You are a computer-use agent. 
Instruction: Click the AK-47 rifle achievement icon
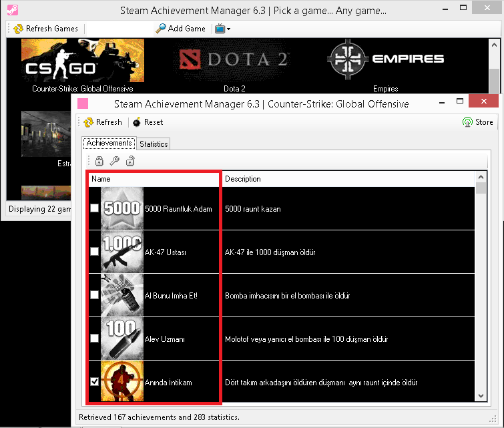[122, 252]
